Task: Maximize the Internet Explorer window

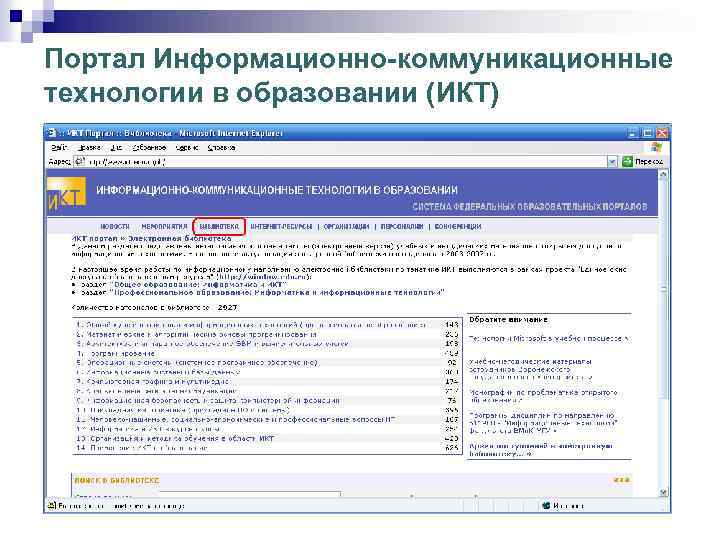Action: pos(647,133)
